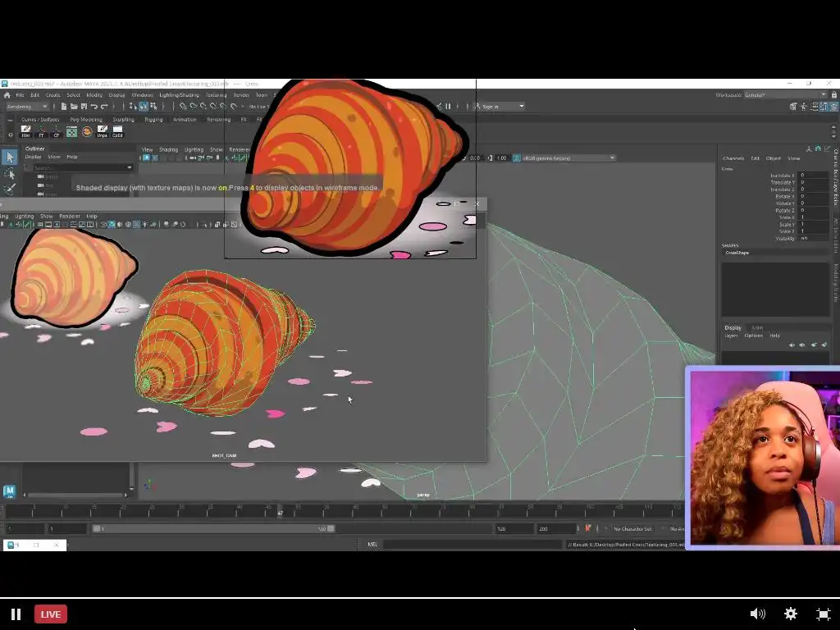Click the Scale Y value field

point(813,224)
